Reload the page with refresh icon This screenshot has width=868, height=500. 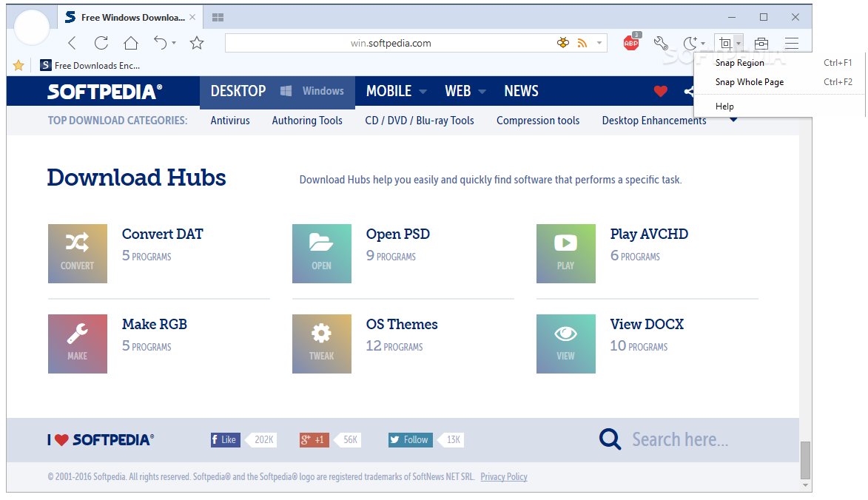click(101, 43)
